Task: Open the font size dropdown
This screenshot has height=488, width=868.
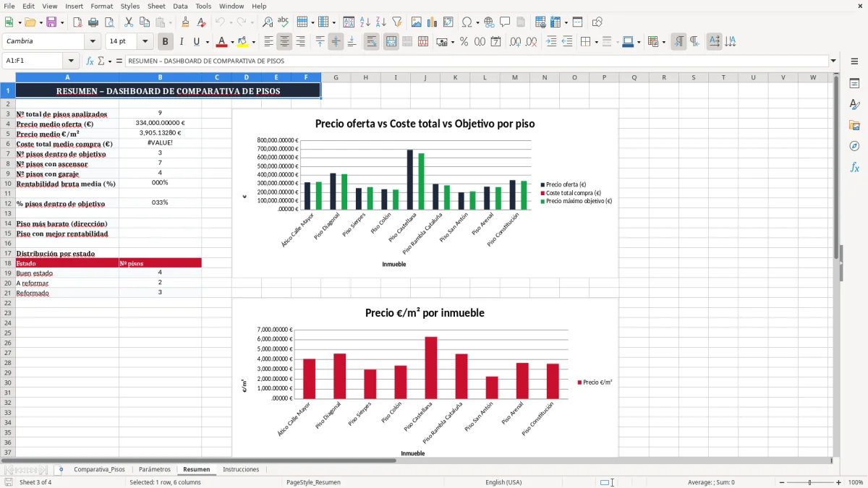Action: click(x=145, y=42)
